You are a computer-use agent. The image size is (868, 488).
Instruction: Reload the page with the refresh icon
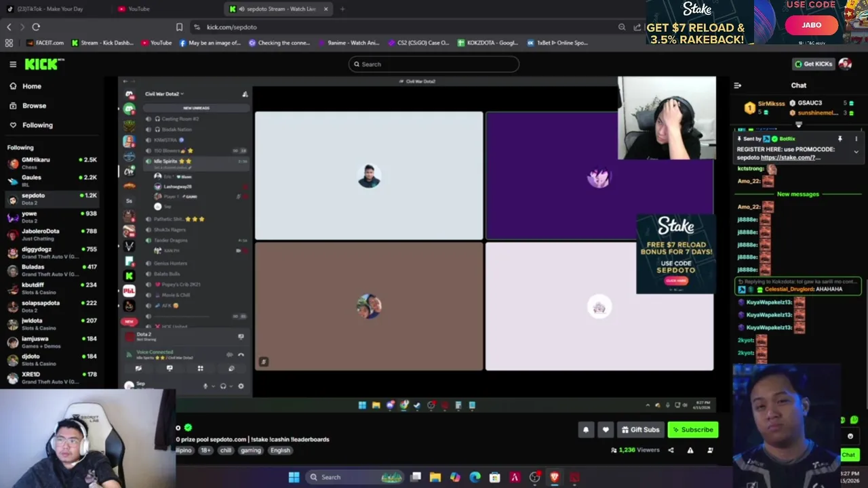click(x=36, y=27)
